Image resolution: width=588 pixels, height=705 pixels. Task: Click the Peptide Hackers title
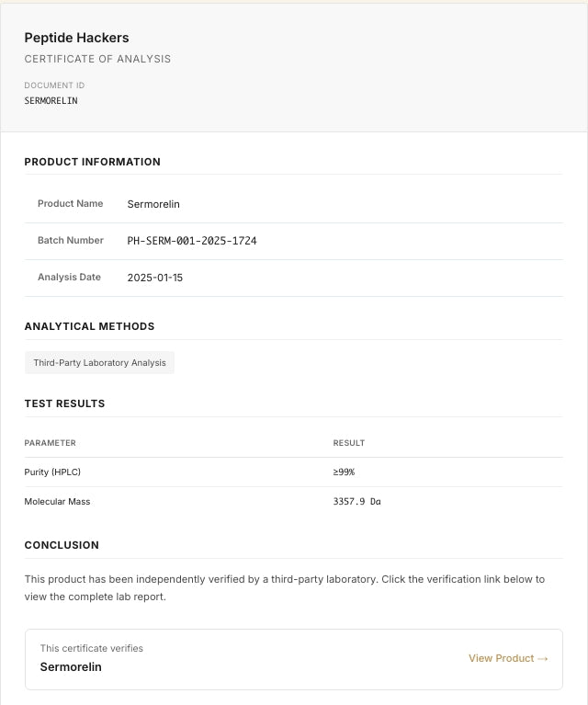point(76,38)
